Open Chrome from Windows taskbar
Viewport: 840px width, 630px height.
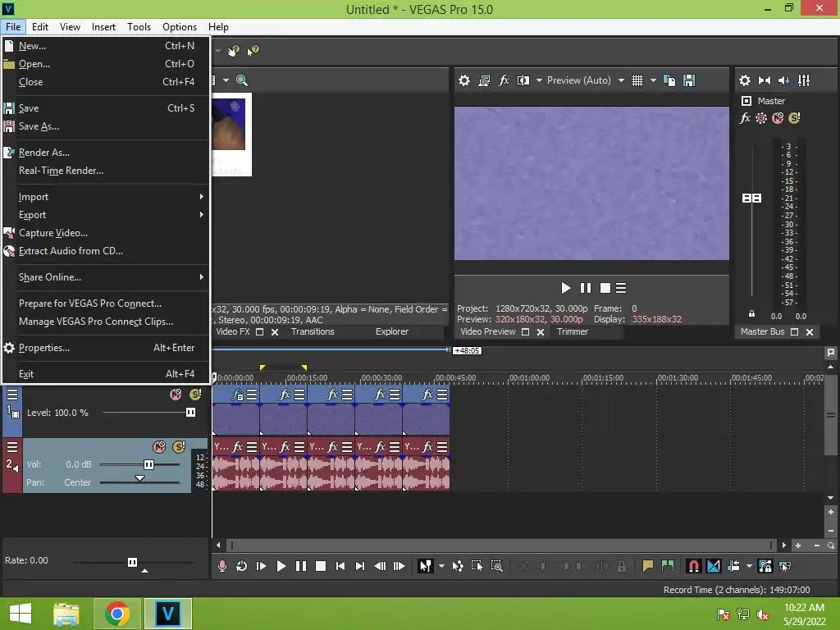pyautogui.click(x=117, y=614)
